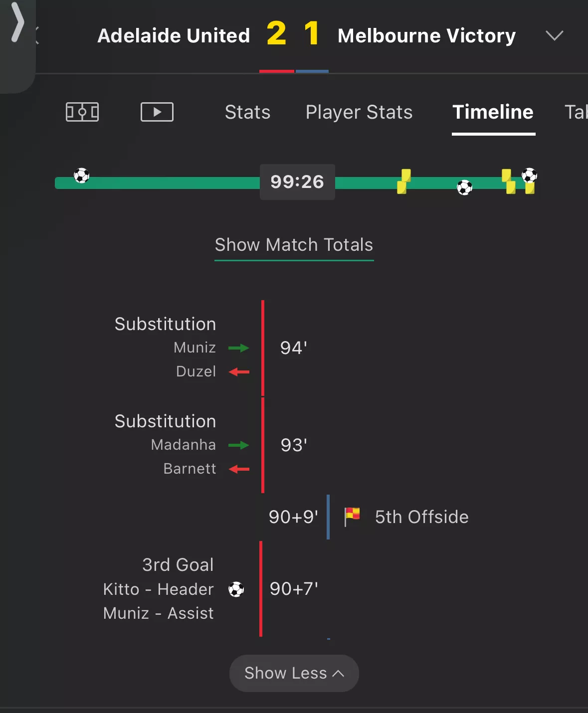Click the red arrow next to Barnett
588x713 pixels.
tap(239, 469)
